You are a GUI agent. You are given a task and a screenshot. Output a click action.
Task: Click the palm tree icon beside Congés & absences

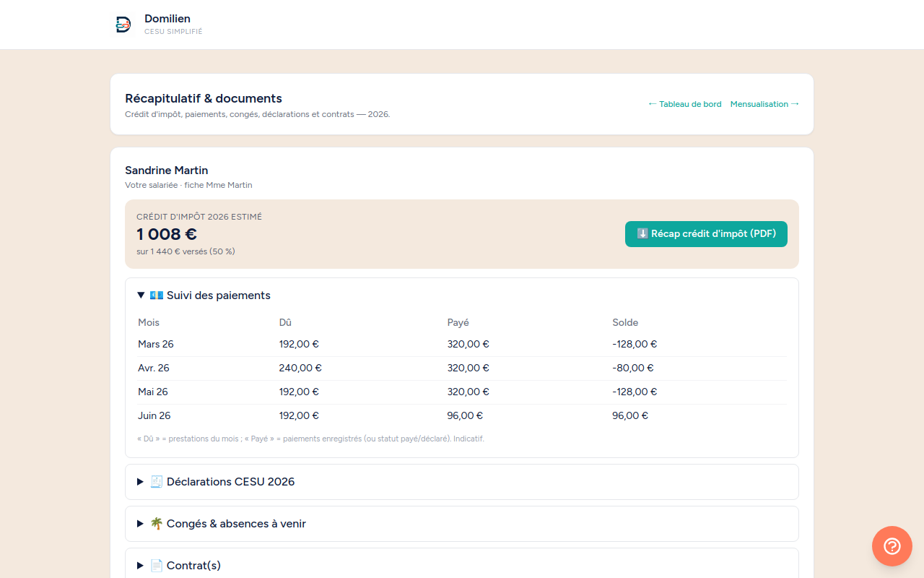pyautogui.click(x=157, y=524)
